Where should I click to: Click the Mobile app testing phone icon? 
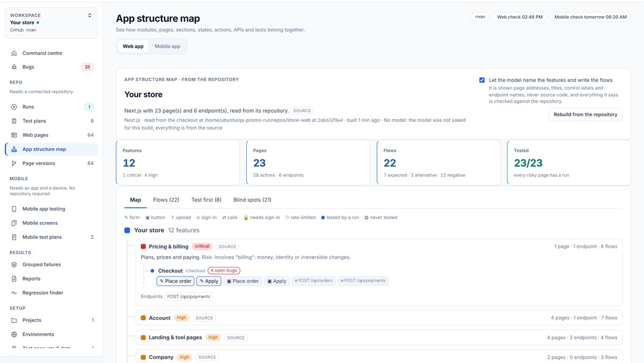pos(14,209)
